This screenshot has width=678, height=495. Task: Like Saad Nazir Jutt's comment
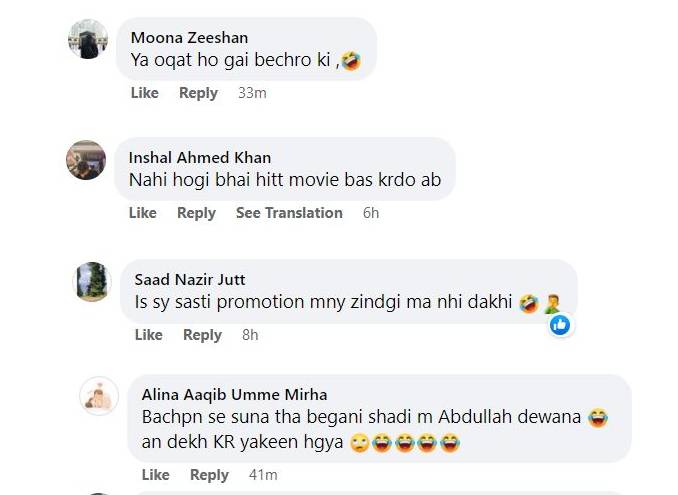tap(149, 335)
